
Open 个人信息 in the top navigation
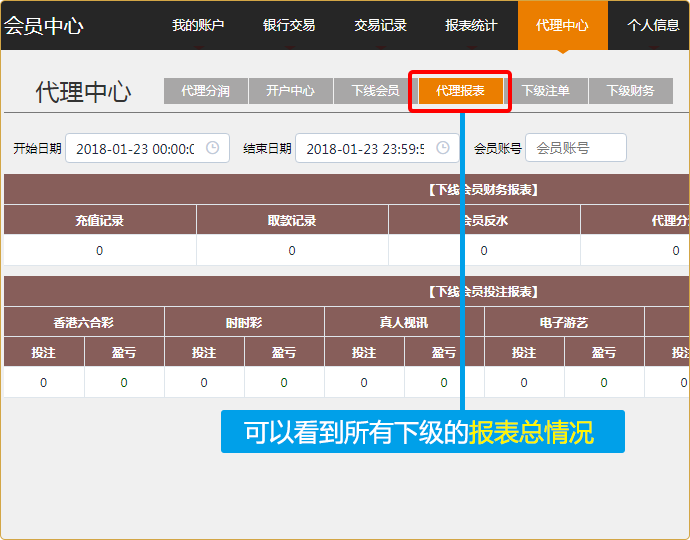pos(653,25)
